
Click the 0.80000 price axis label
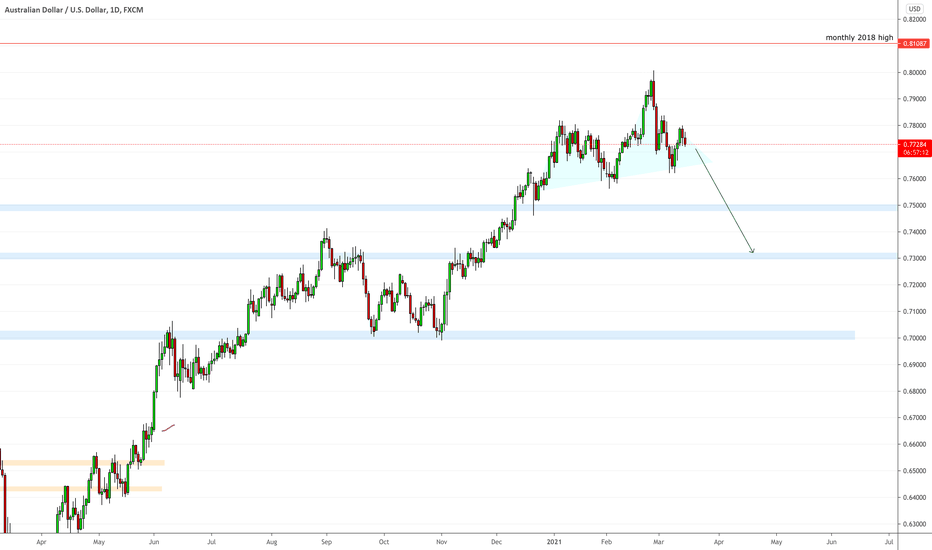pyautogui.click(x=915, y=73)
